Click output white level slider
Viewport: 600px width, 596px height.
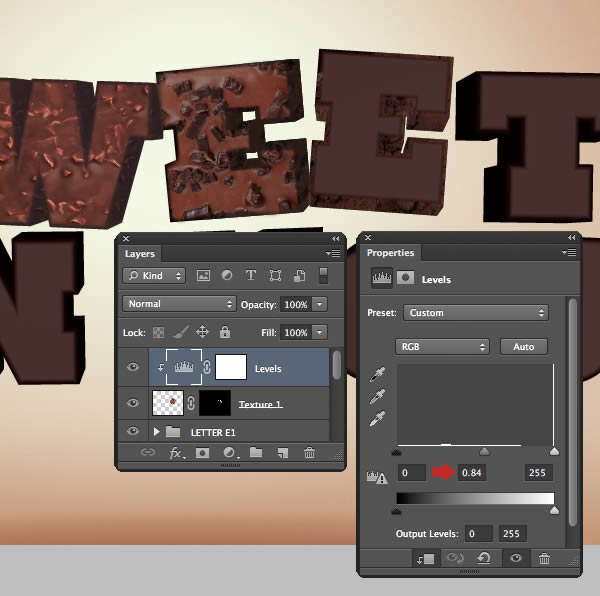coord(554,510)
